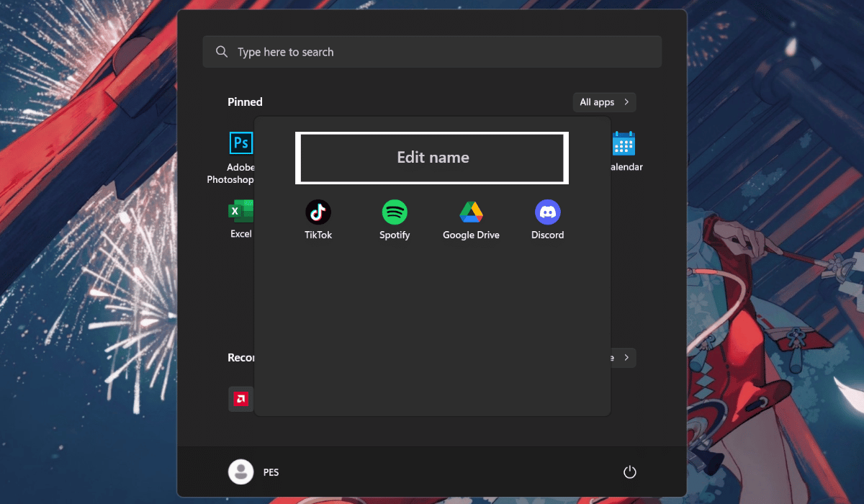
Task: Launch the Discord app icon
Action: point(547,212)
